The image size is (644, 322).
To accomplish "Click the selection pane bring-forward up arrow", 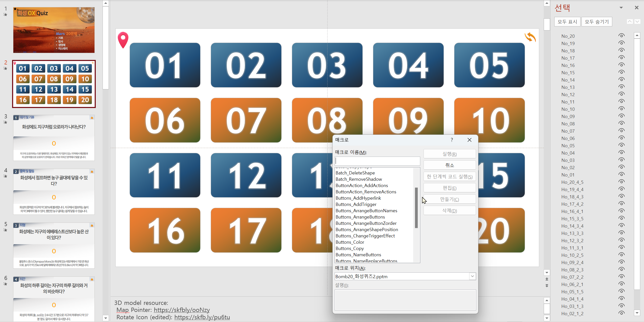I will coord(630,22).
